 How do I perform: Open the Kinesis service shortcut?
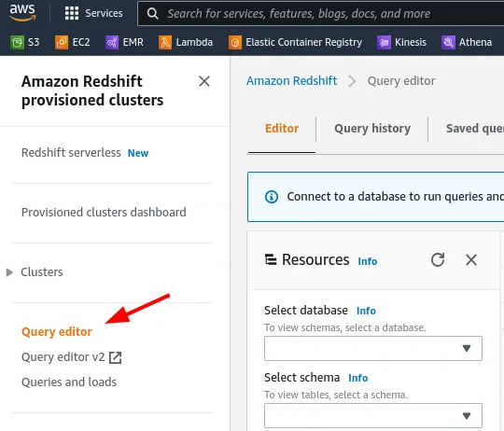pyautogui.click(x=401, y=42)
